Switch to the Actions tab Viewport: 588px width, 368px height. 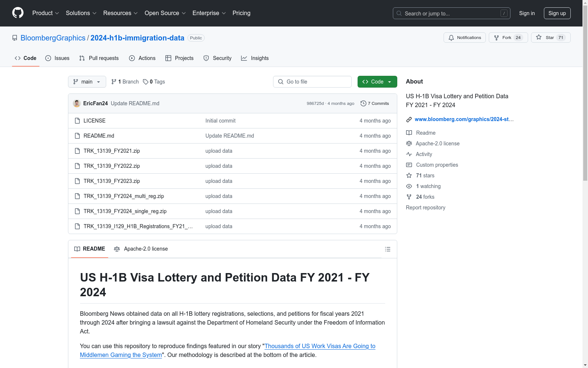click(142, 58)
